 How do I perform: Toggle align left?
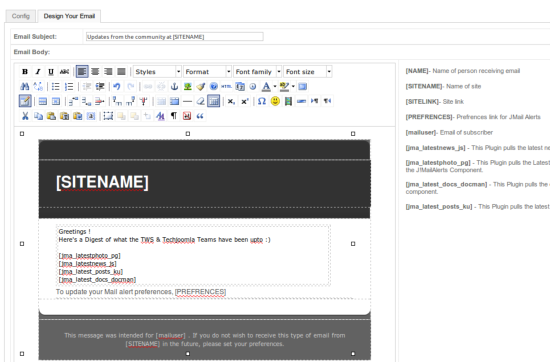(x=82, y=72)
